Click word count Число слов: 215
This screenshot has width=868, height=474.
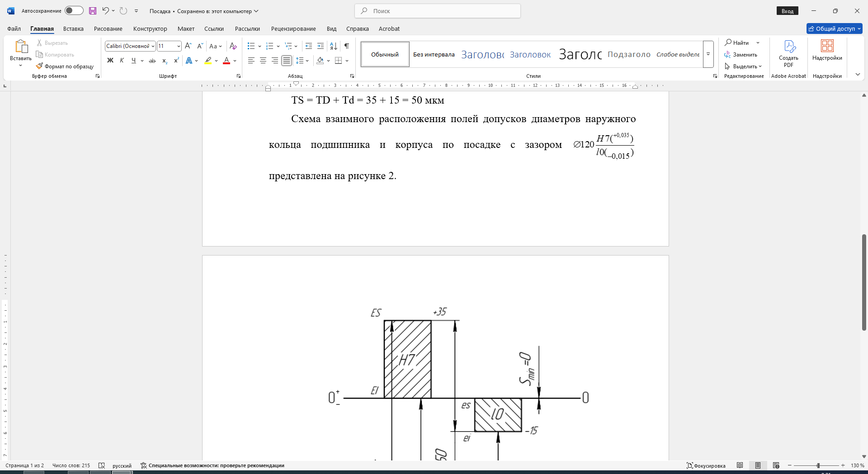click(x=71, y=465)
